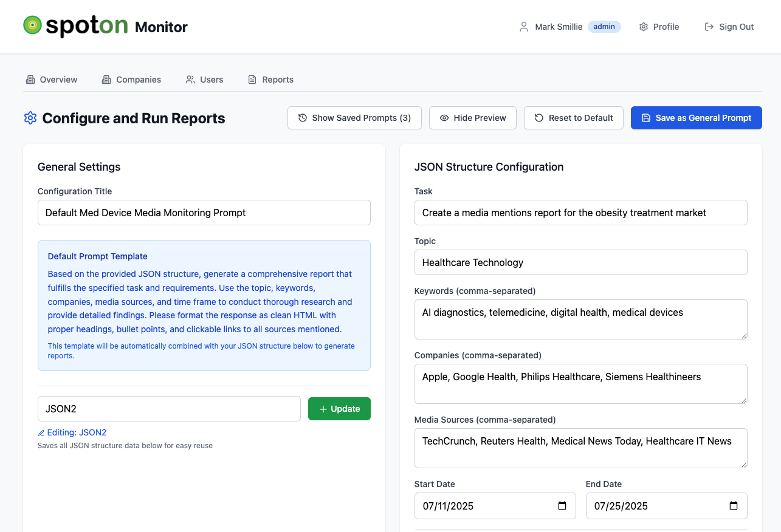Focus the Keywords text area

click(580, 319)
